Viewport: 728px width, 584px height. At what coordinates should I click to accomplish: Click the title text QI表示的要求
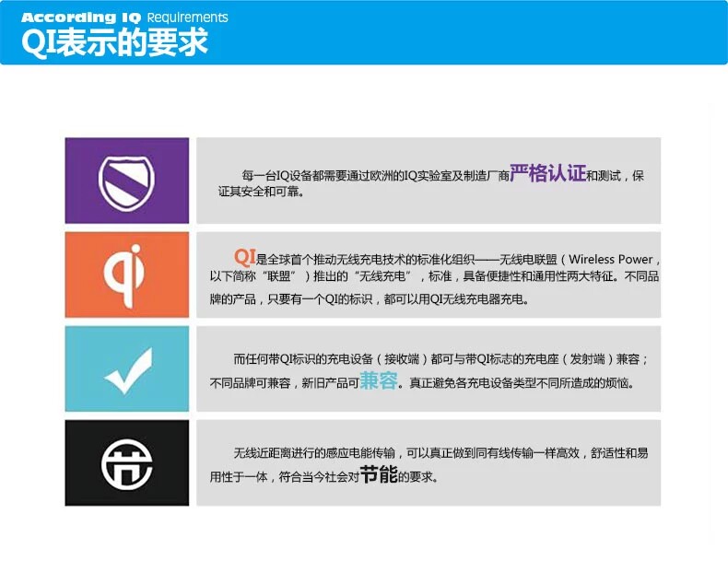[x=114, y=42]
